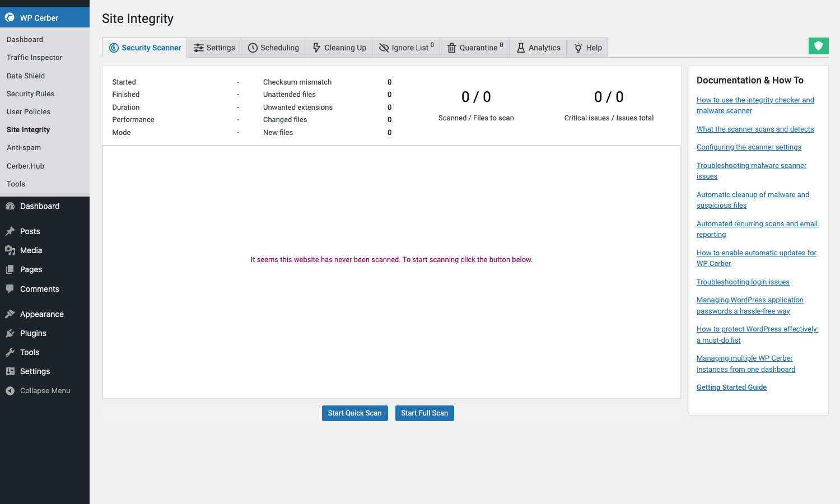Open the Settings tab of Site Integrity

tap(214, 48)
